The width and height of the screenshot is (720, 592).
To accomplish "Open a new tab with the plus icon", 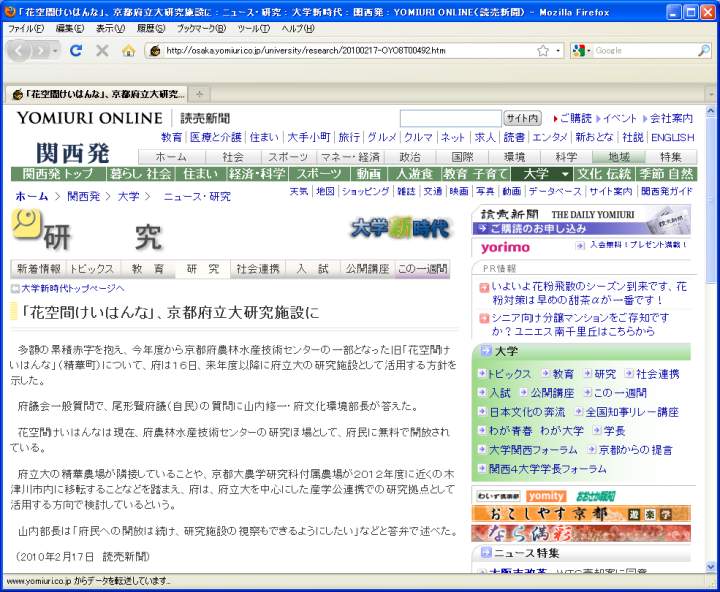I will click(x=201, y=94).
